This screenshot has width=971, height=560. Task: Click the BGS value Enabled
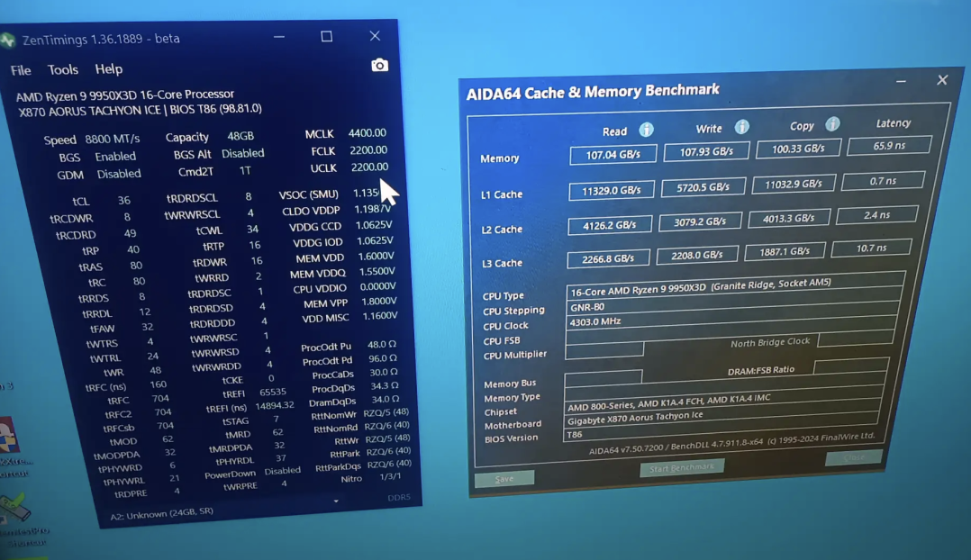click(x=115, y=157)
